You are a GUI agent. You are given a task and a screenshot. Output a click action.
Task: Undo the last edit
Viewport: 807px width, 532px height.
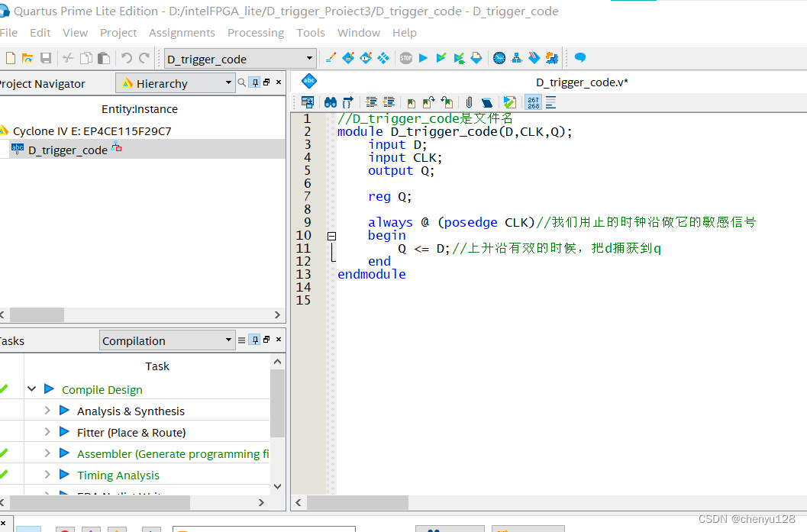127,58
